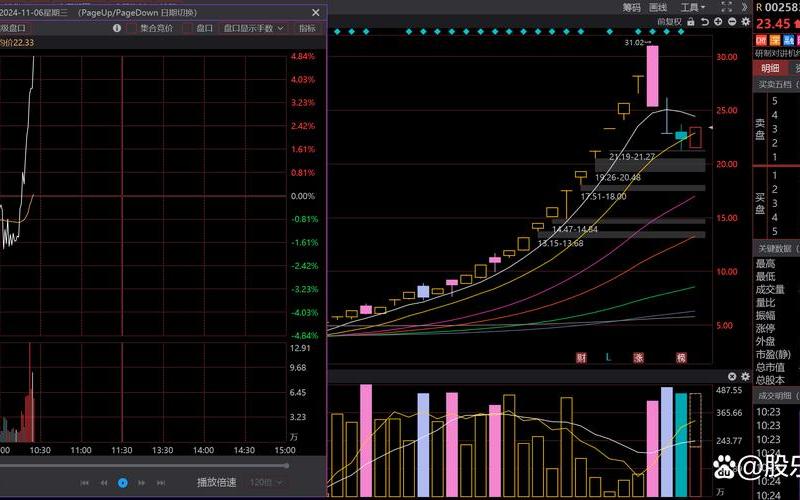Toggle the 盘口 checkbox
This screenshot has width=800, height=500.
coord(187,28)
